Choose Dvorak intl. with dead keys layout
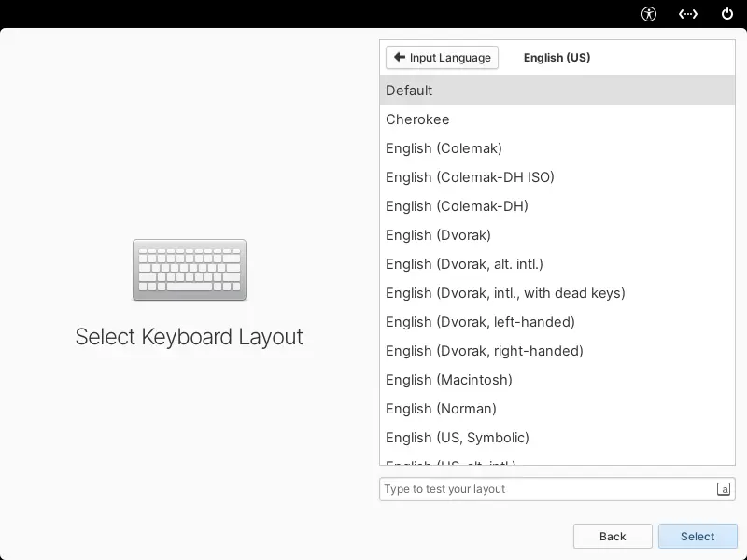 pyautogui.click(x=557, y=293)
